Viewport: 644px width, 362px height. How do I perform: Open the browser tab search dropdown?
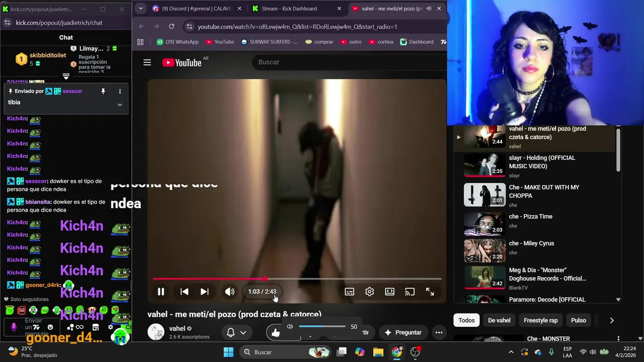141,9
